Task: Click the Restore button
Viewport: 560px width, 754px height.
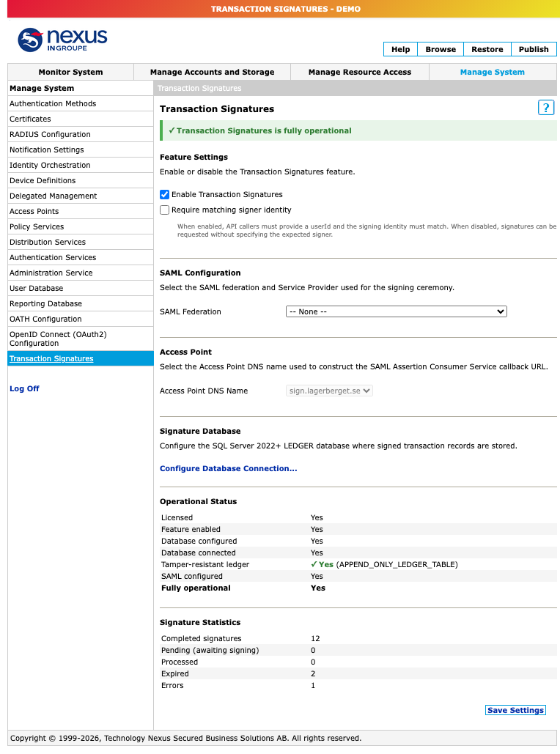Action: [x=487, y=49]
